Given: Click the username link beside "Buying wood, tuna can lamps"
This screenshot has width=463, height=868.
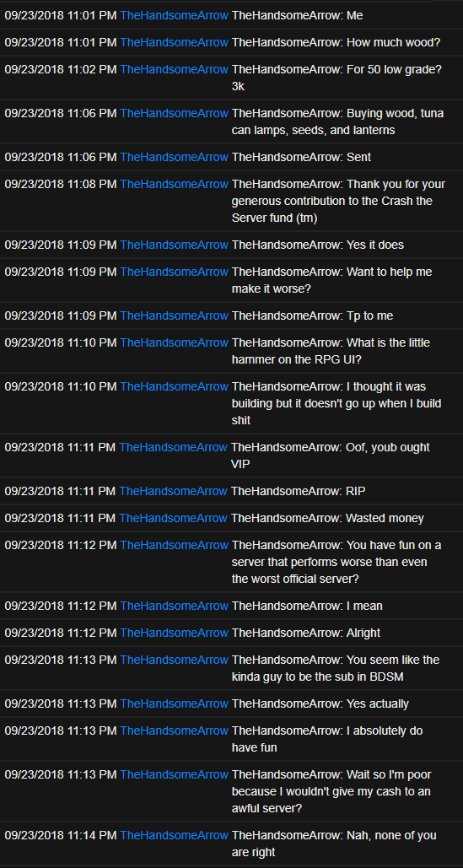Looking at the screenshot, I should tap(174, 114).
